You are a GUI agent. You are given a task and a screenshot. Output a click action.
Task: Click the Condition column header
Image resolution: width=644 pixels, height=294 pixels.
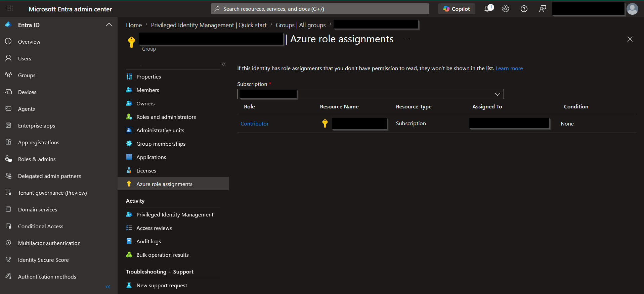[576, 107]
